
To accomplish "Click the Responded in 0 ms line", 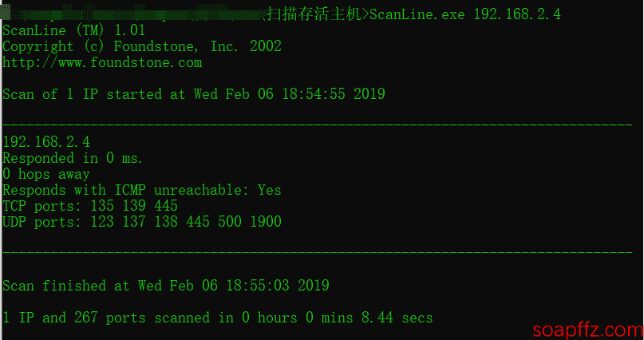I will click(x=73, y=158).
